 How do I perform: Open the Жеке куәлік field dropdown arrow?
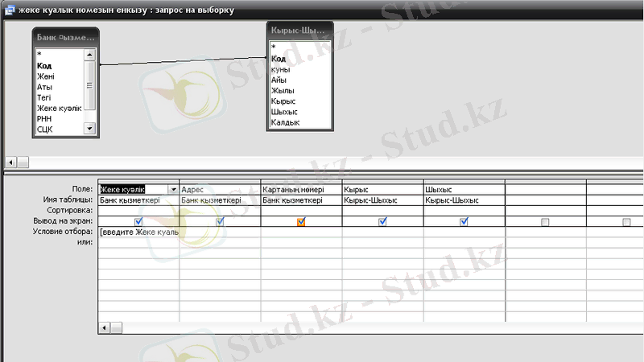[x=173, y=189]
